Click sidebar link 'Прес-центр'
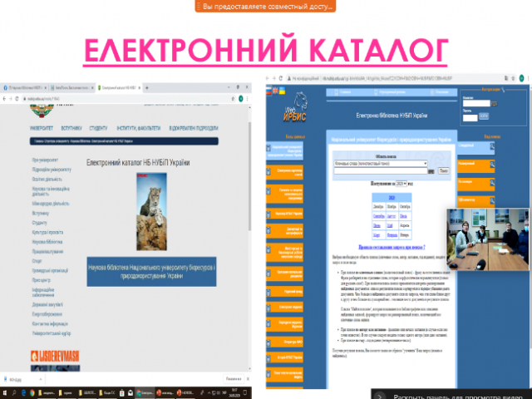Viewport: 532px width, 399px height. [41, 280]
